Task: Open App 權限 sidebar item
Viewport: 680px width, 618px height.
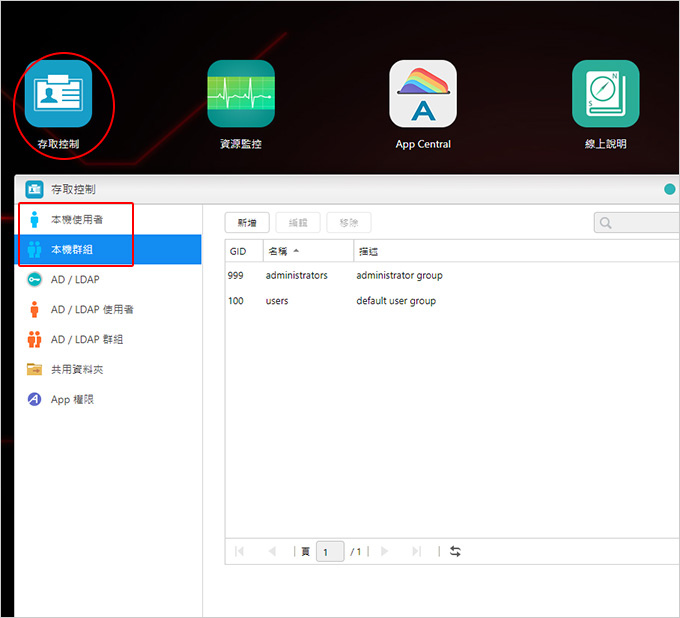Action: 108,399
